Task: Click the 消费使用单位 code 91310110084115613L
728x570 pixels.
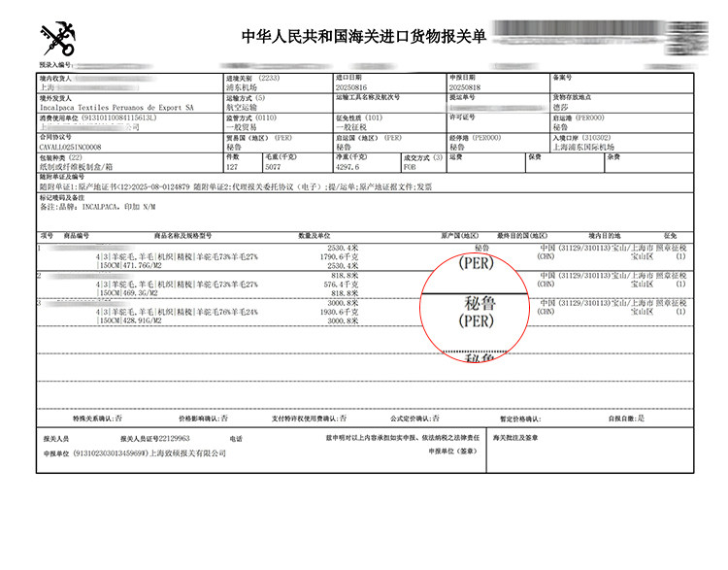Action: [118, 118]
